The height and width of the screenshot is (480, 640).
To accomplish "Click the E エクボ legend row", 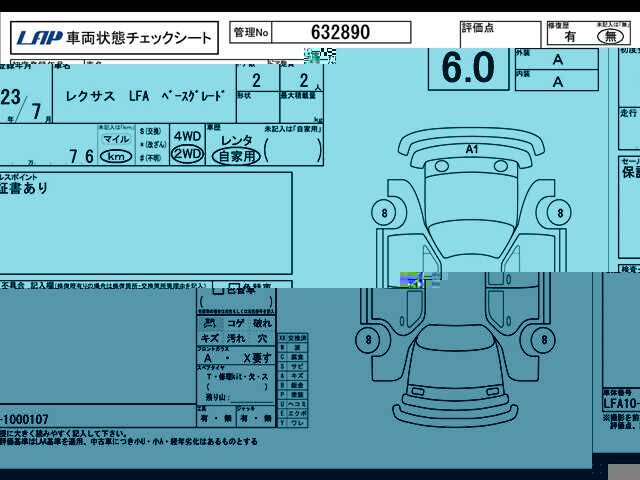I will [293, 413].
